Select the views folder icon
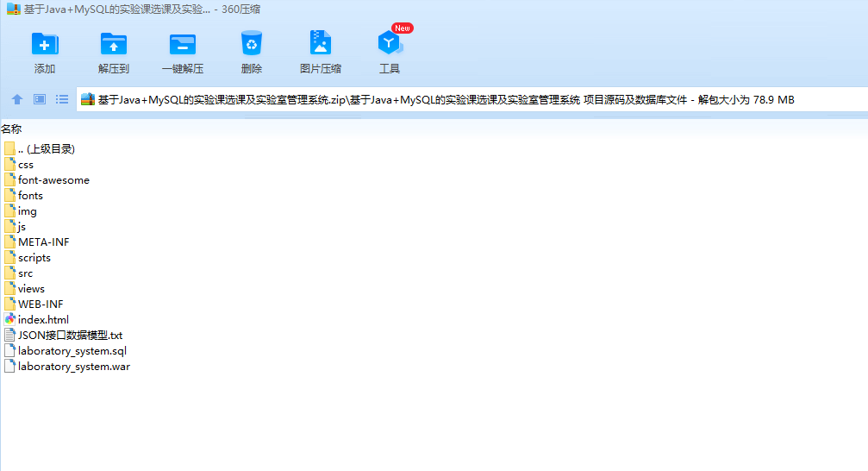 point(9,288)
